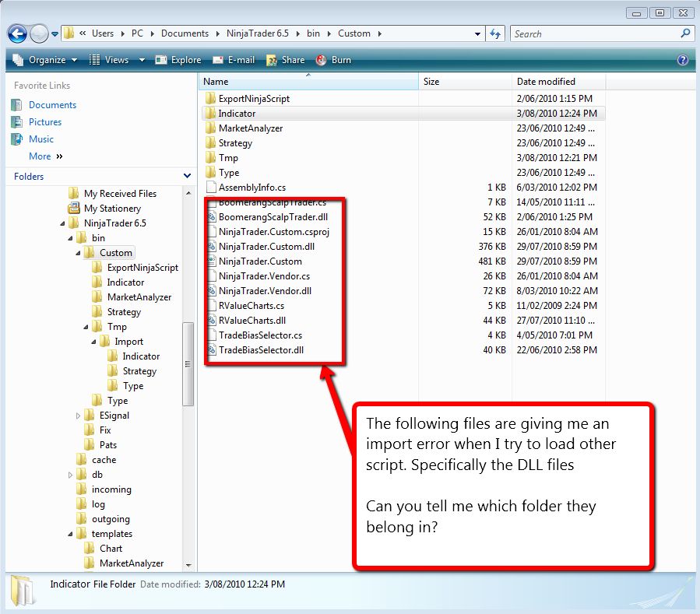Collapse the Folders pane chevron
Image resolution: width=700 pixels, height=614 pixels.
(x=187, y=176)
